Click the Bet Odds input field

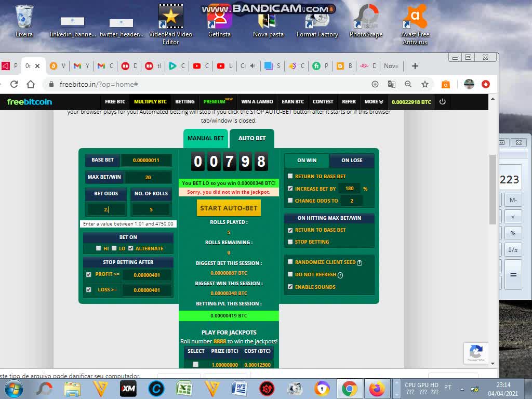(106, 209)
